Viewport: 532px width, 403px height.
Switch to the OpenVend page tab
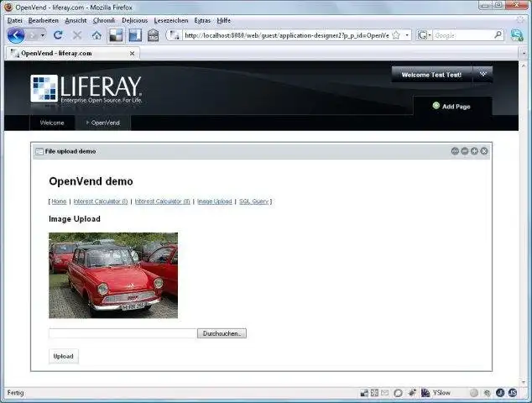pyautogui.click(x=103, y=123)
